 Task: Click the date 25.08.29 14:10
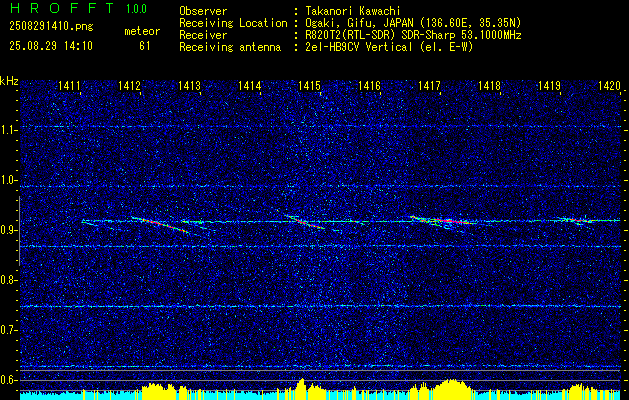point(51,46)
